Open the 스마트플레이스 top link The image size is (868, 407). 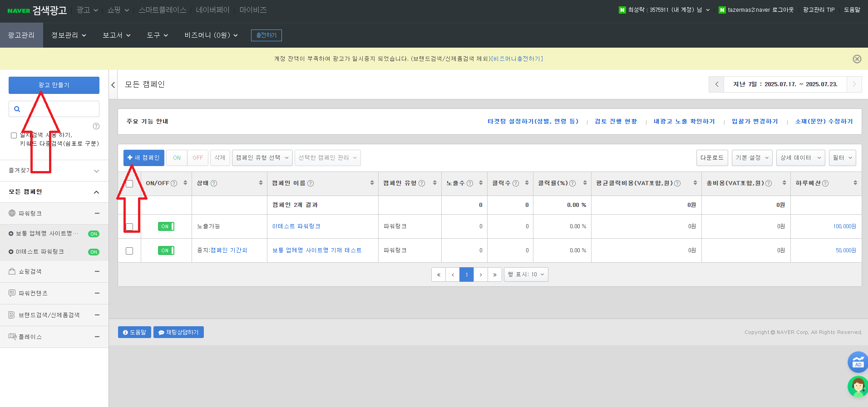[163, 10]
